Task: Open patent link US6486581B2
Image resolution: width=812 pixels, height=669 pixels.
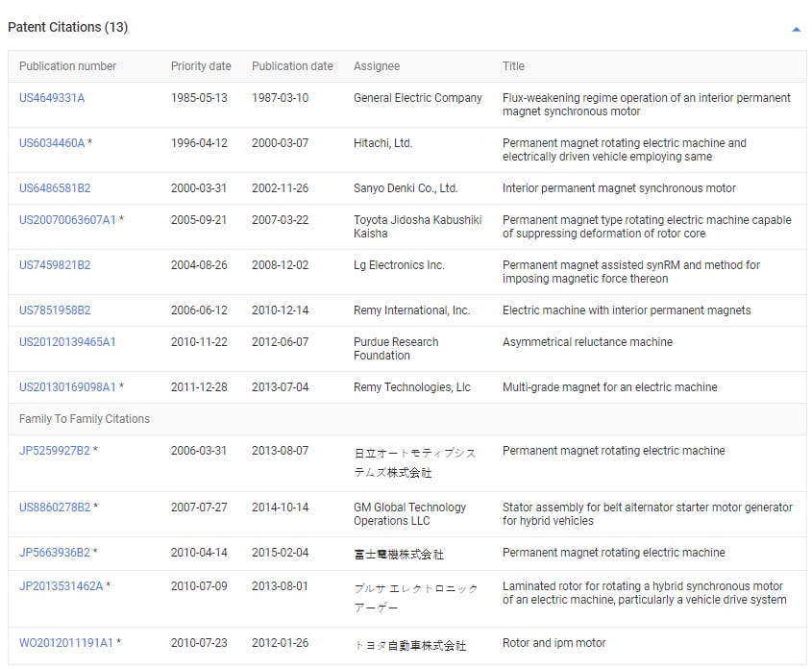Action: [55, 188]
